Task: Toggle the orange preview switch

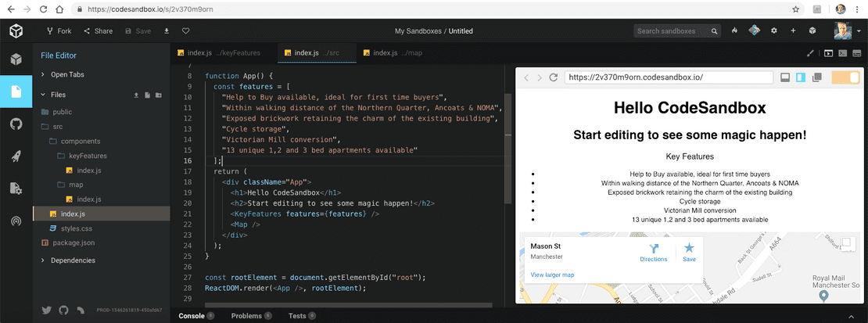Action: pos(845,77)
